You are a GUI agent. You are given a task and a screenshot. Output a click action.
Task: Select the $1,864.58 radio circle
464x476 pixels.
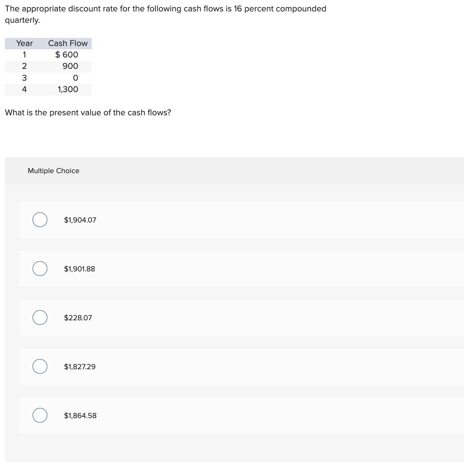pos(40,415)
